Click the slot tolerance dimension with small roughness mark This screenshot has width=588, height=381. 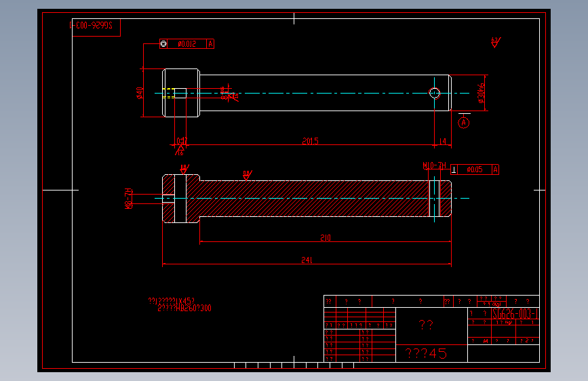229,94
